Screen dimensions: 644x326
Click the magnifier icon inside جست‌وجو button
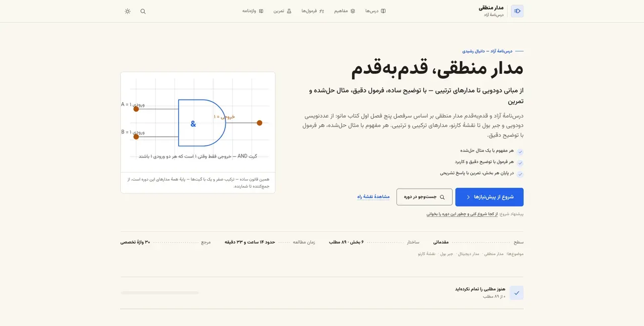pos(442,197)
